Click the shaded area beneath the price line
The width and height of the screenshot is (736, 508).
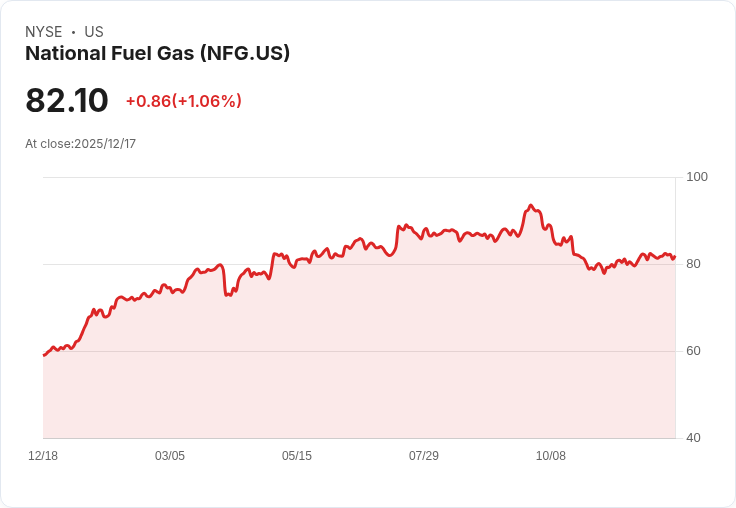pyautogui.click(x=360, y=360)
